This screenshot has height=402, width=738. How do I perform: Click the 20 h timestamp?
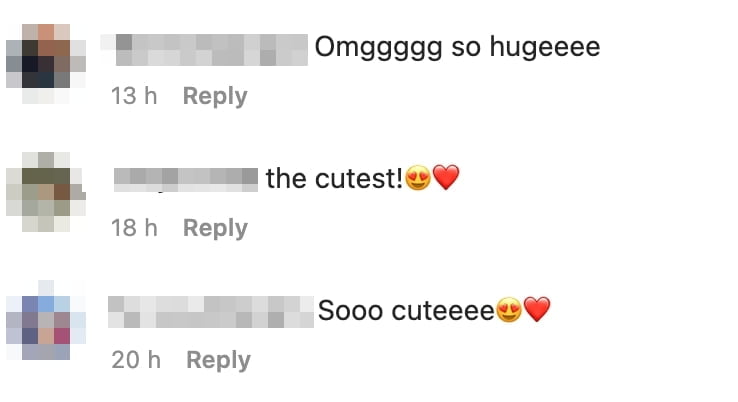[x=136, y=360]
